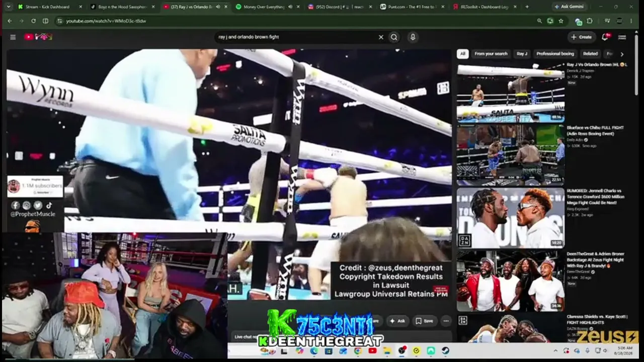The image size is (644, 362).
Task: Switch to the Boyz n the Hood Saxophone tab
Action: coord(123,7)
